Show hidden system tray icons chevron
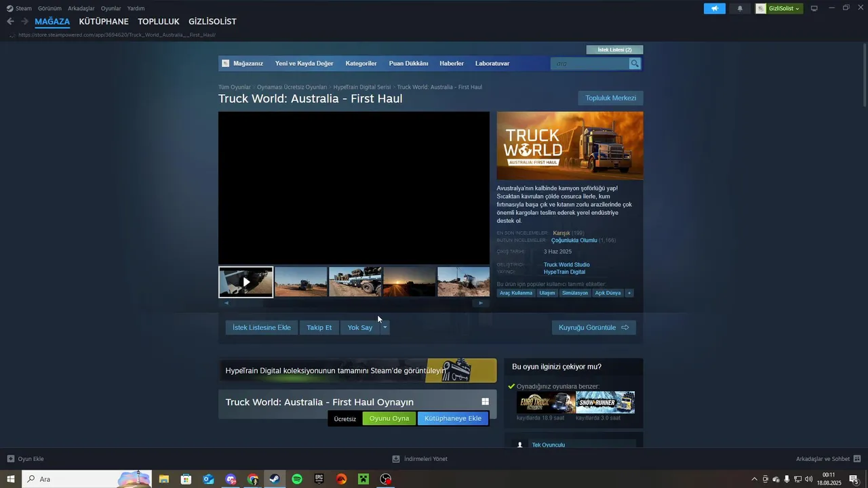The width and height of the screenshot is (868, 488). click(x=754, y=479)
